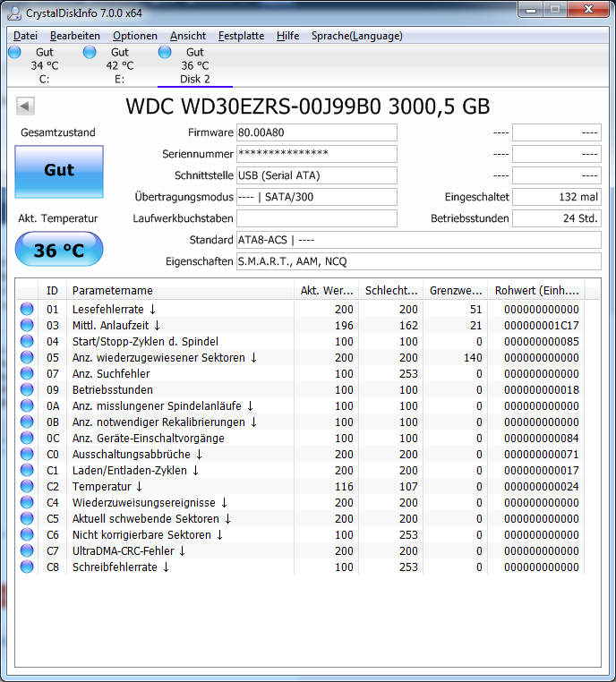The image size is (616, 682).
Task: Open the Hilfe menu
Action: click(x=287, y=36)
